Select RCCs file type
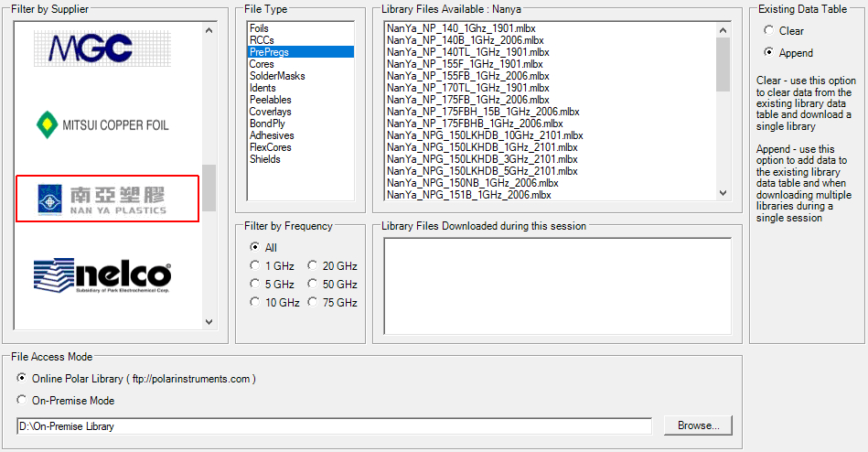Screen dimensions: 868x452 click(x=301, y=40)
